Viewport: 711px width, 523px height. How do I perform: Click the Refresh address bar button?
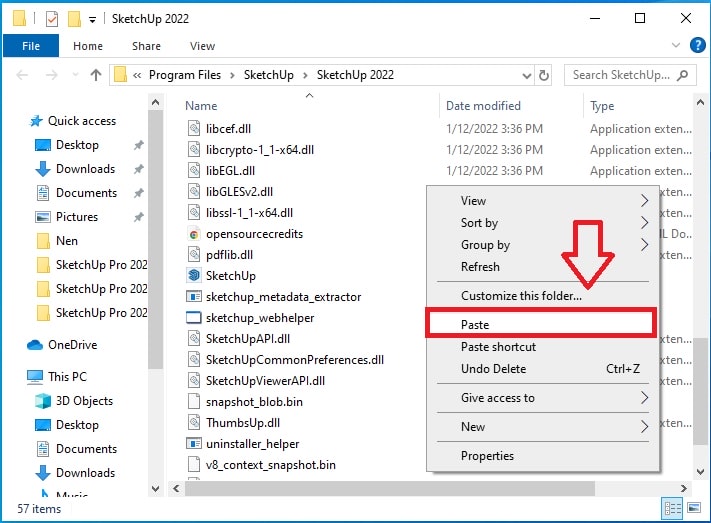point(544,75)
